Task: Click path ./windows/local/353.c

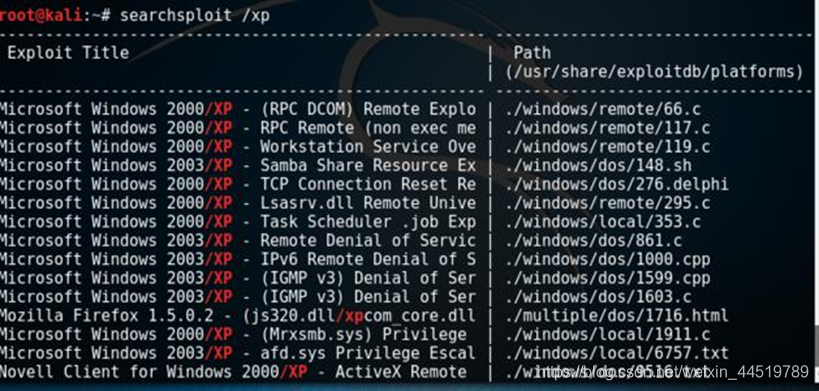Action: point(602,222)
